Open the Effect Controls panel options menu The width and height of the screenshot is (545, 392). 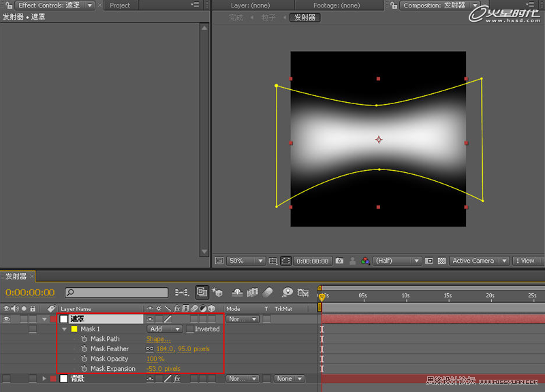(195, 5)
